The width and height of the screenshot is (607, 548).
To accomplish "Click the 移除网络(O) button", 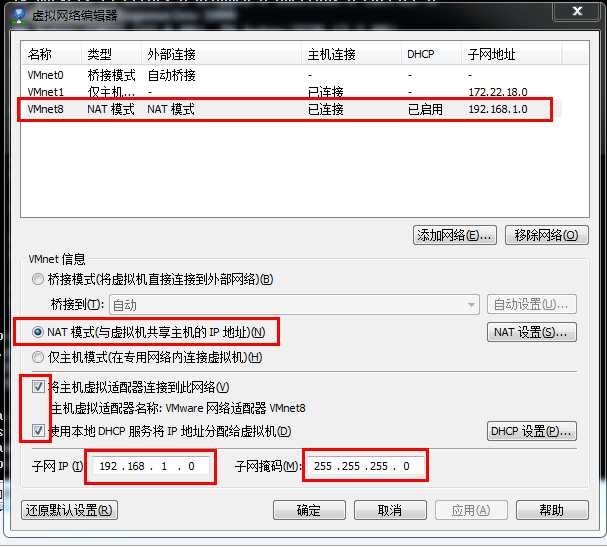I will (546, 235).
